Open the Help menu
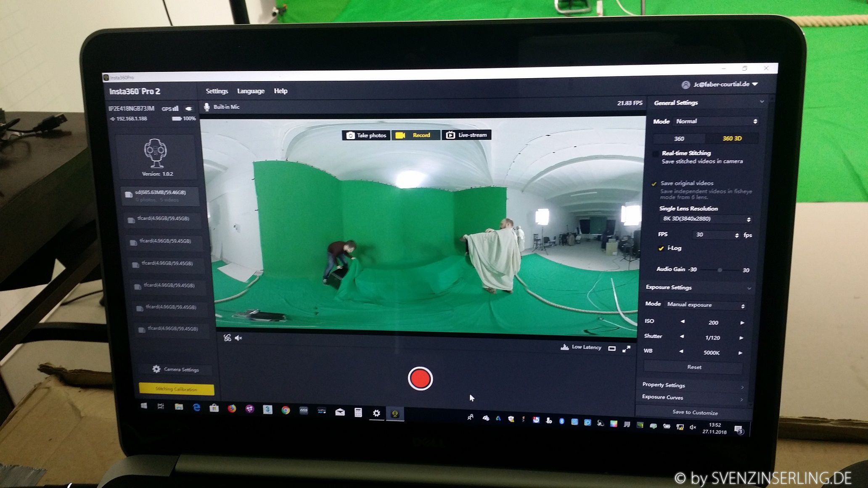The height and width of the screenshot is (488, 868). coord(281,91)
